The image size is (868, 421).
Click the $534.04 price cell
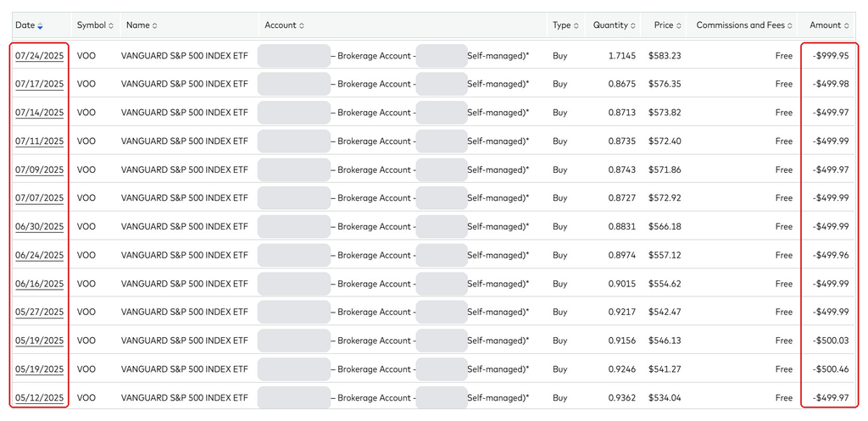point(665,398)
